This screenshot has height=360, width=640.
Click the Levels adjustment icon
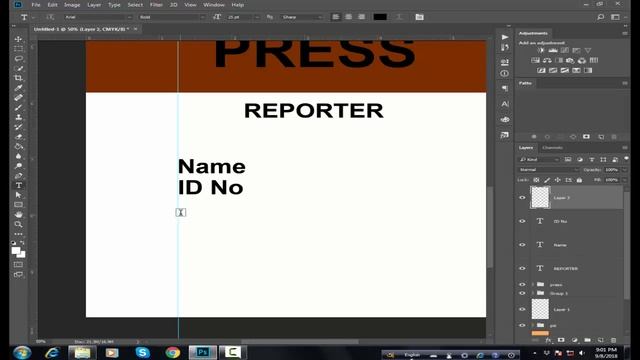(x=553, y=51)
